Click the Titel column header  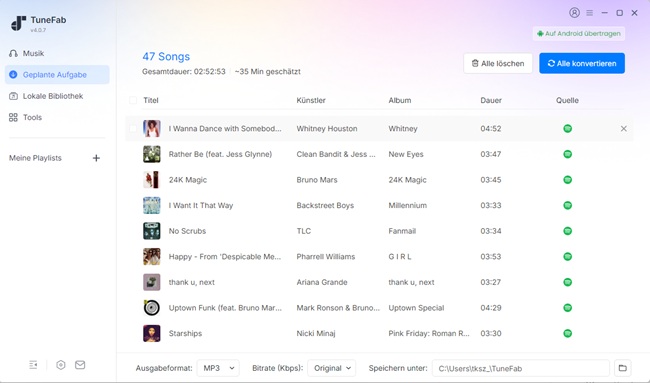click(x=151, y=100)
